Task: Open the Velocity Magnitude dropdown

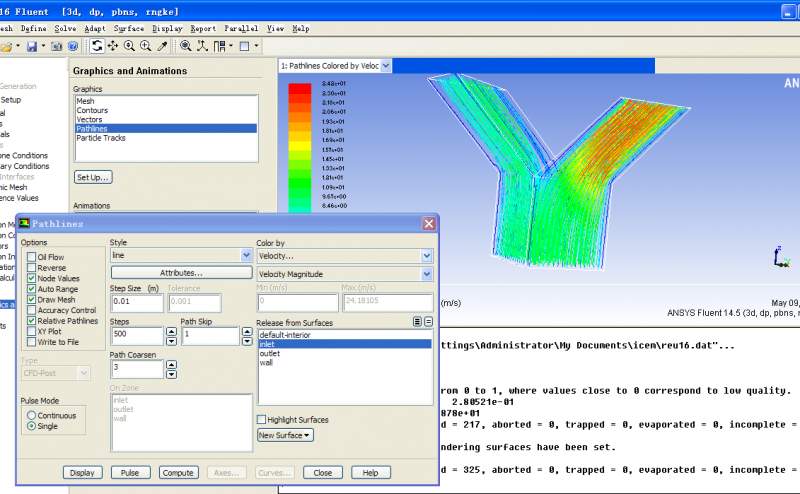Action: [427, 274]
